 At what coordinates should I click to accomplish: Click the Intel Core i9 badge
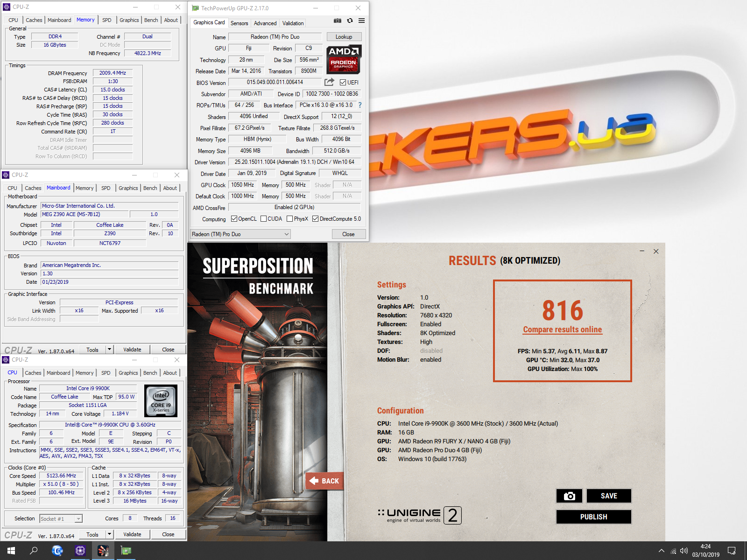click(x=161, y=400)
